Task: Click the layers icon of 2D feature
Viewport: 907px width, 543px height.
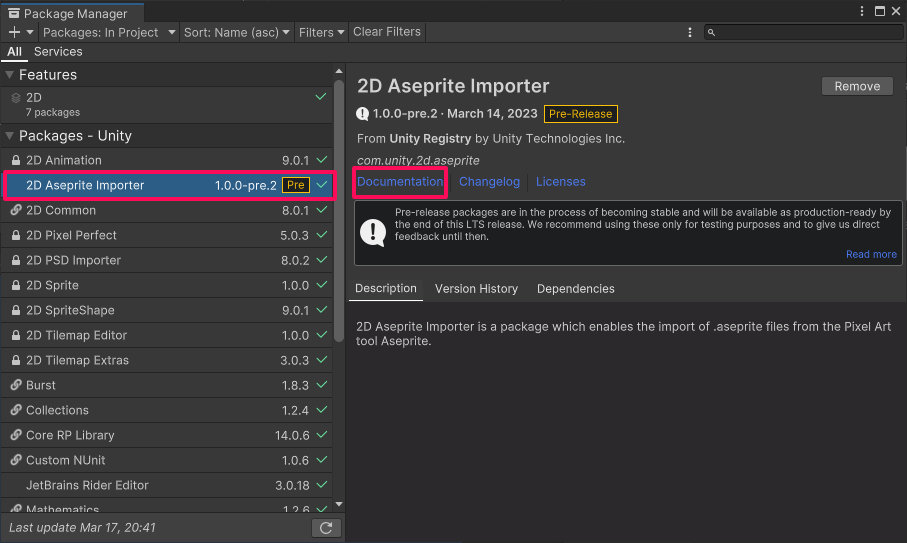Action: pyautogui.click(x=16, y=98)
